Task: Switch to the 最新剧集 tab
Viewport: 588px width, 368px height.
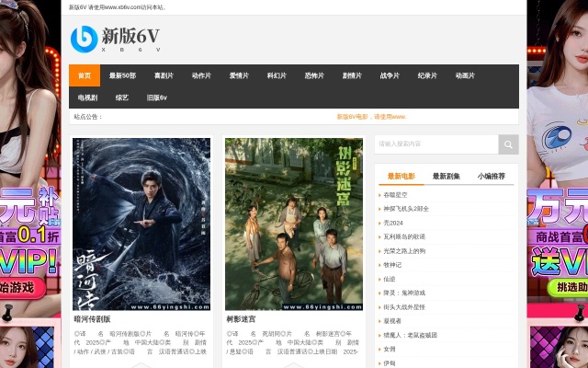Action: click(x=447, y=176)
